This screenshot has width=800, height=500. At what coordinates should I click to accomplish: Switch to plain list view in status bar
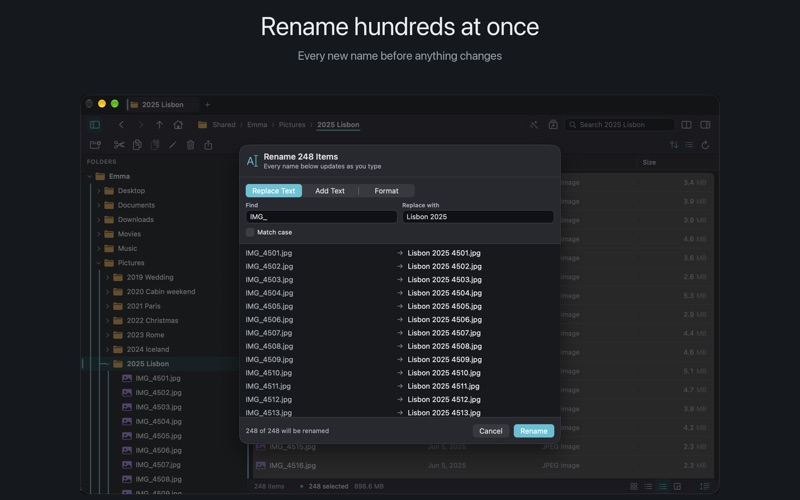pos(648,486)
